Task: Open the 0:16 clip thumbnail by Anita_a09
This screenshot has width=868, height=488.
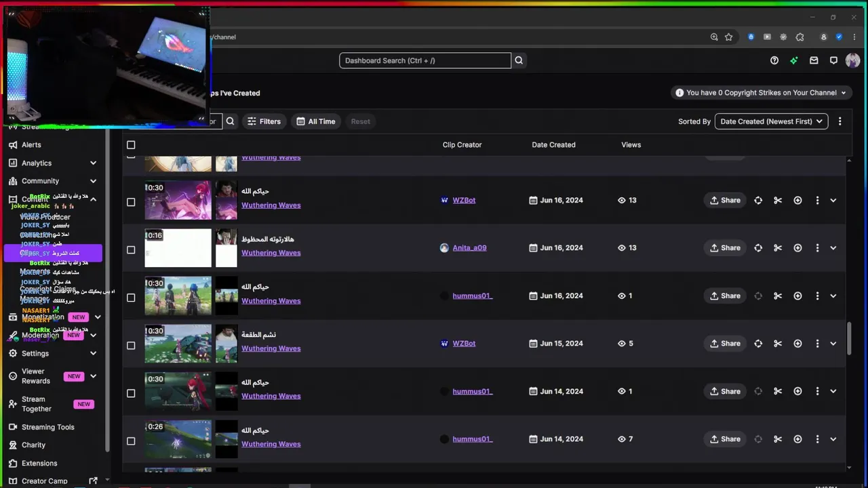Action: click(x=178, y=248)
